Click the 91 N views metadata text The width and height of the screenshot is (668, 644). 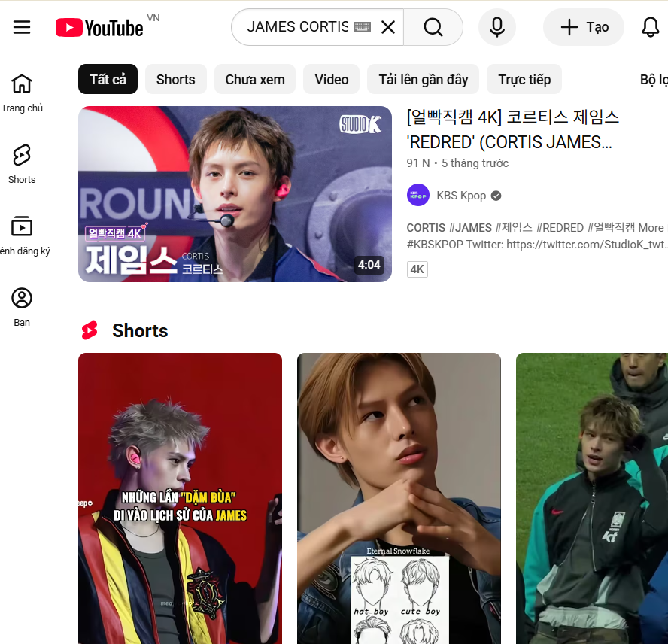tap(418, 163)
